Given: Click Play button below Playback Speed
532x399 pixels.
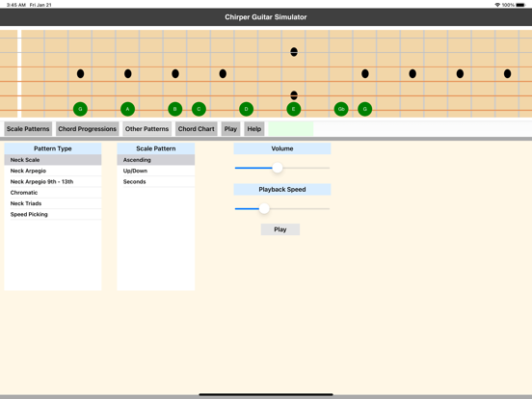Looking at the screenshot, I should click(x=280, y=229).
